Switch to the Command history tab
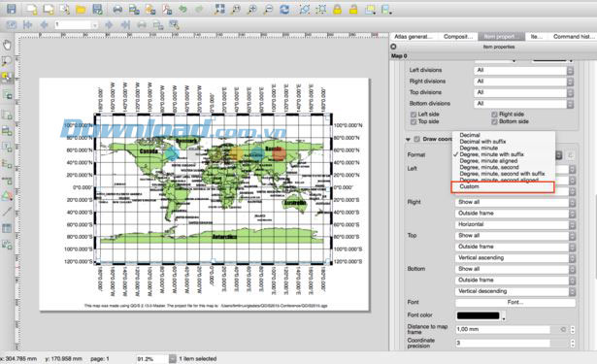This screenshot has width=597, height=364. pos(573,37)
